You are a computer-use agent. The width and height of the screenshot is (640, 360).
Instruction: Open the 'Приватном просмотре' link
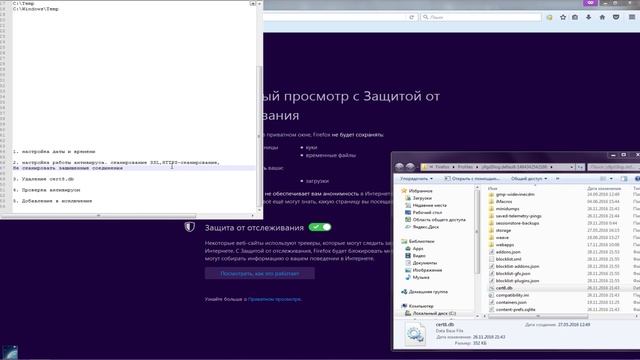pos(274,299)
